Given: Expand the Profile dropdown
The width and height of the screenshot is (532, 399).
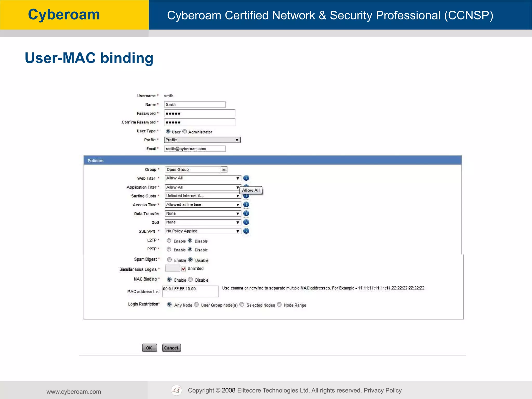Looking at the screenshot, I should (202, 140).
